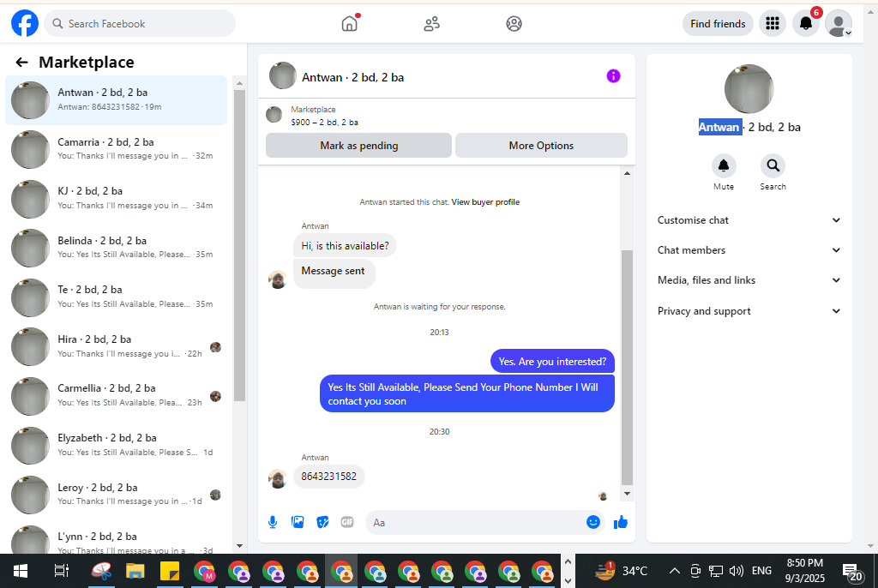Image resolution: width=878 pixels, height=588 pixels.
Task: Choose a sticker icon
Action: (x=322, y=523)
